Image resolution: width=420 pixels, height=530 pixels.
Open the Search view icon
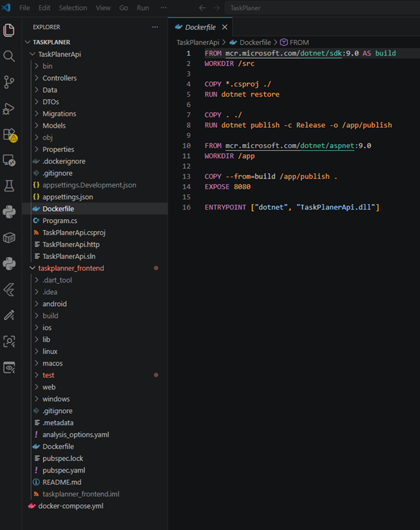[9, 56]
